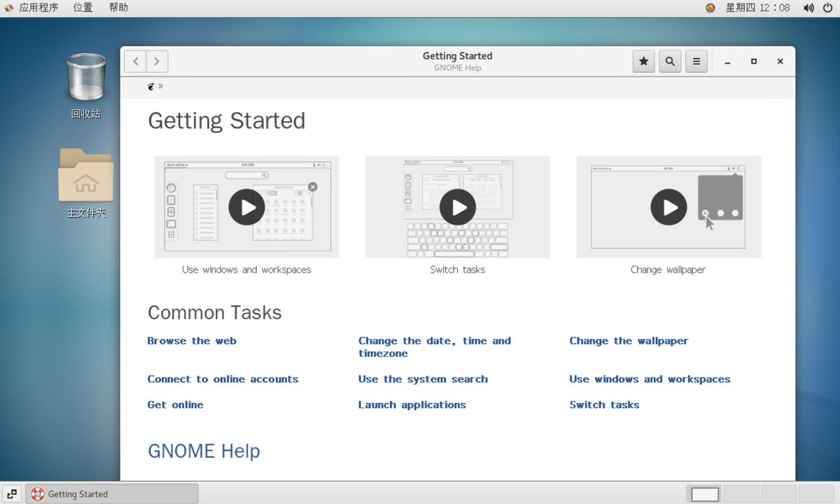
Task: Open the power icon in top panel
Action: (829, 8)
